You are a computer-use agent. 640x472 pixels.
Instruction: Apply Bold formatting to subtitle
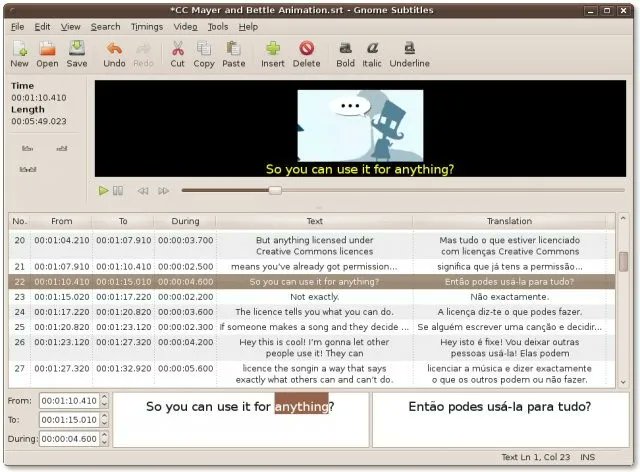pyautogui.click(x=345, y=54)
